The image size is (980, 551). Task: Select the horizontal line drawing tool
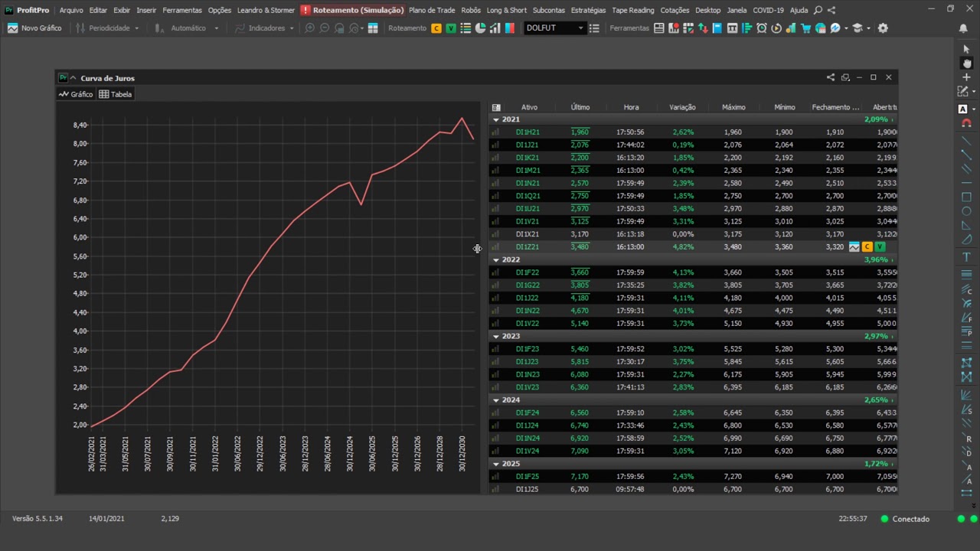coord(966,183)
